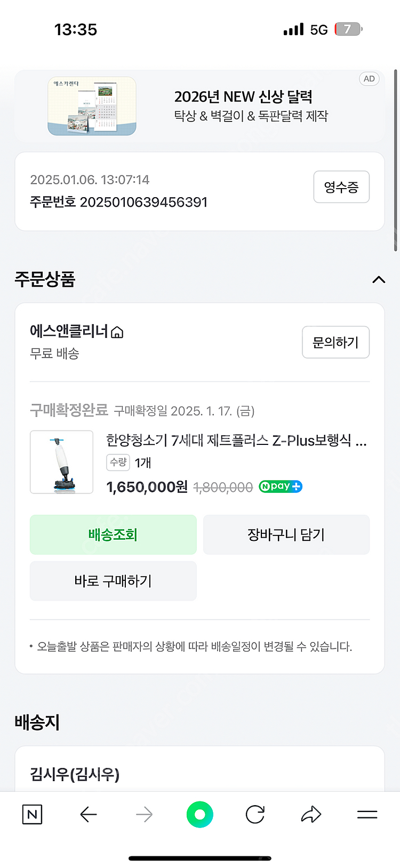
Task: Tap the Naver home N icon
Action: [x=32, y=814]
